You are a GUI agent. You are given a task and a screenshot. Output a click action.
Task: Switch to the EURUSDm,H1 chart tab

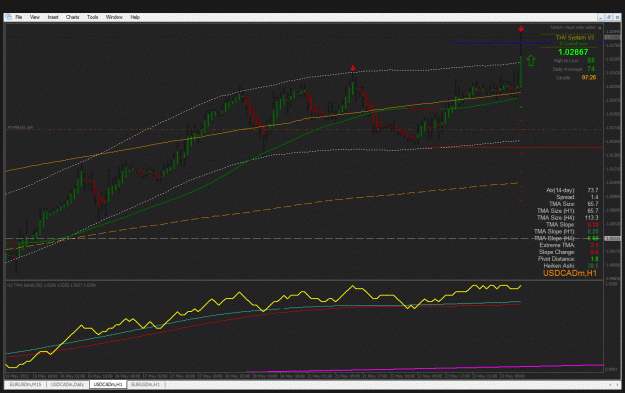click(x=145, y=385)
